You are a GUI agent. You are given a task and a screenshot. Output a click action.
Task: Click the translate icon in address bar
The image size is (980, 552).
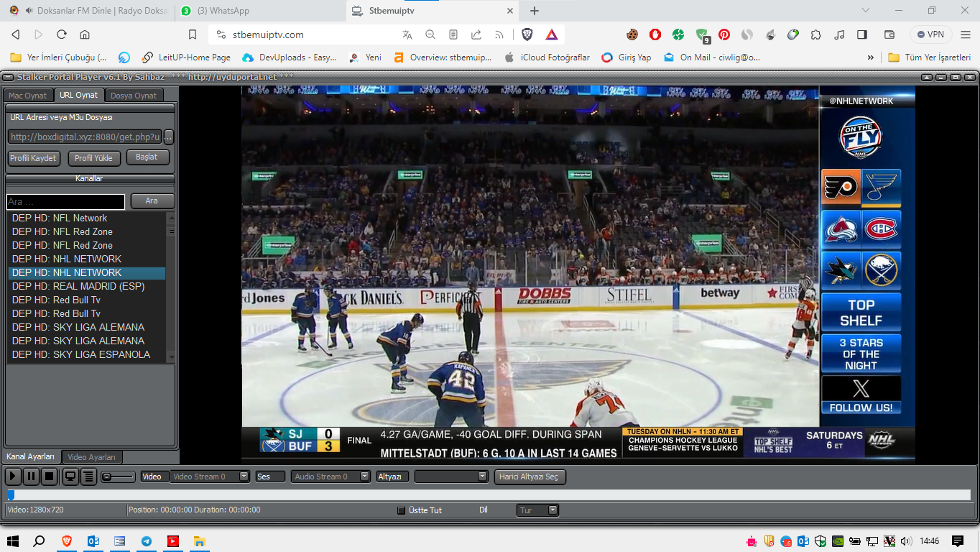coord(407,34)
